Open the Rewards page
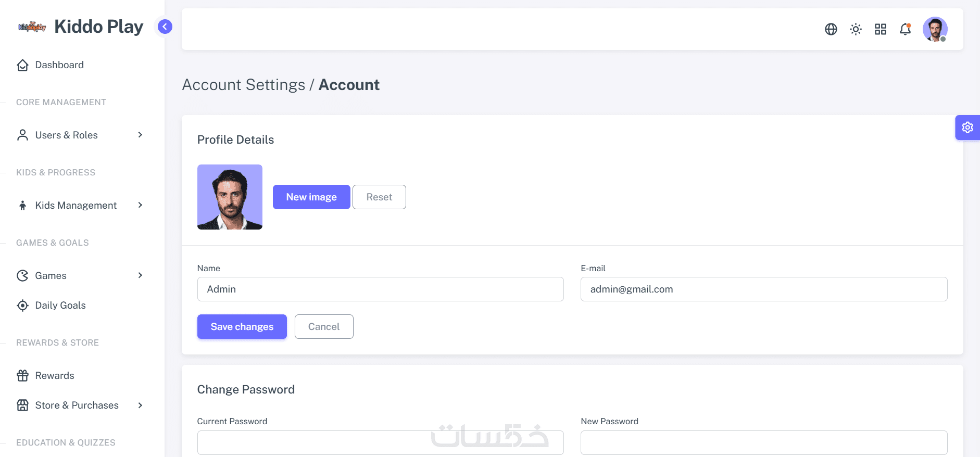The width and height of the screenshot is (980, 457). click(x=55, y=376)
